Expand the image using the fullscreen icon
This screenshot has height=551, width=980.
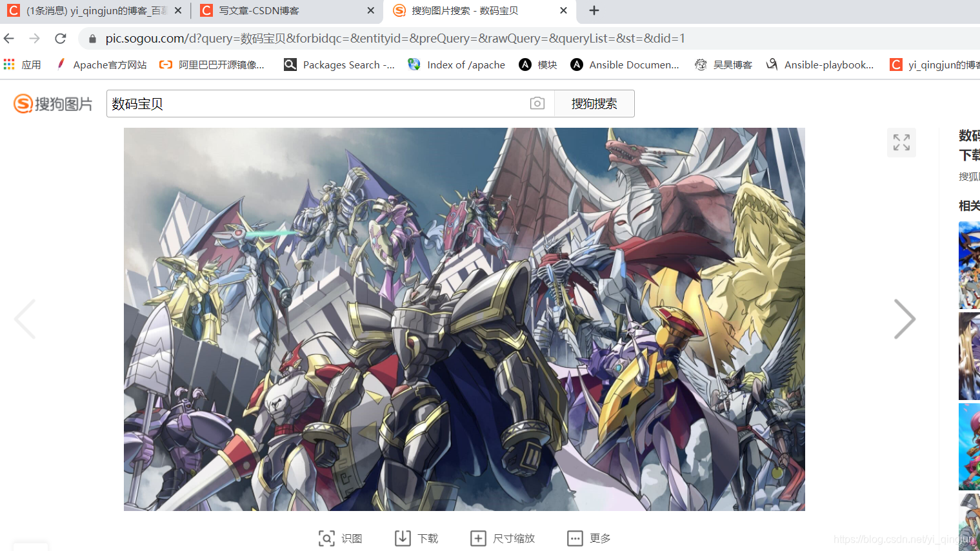tap(901, 142)
